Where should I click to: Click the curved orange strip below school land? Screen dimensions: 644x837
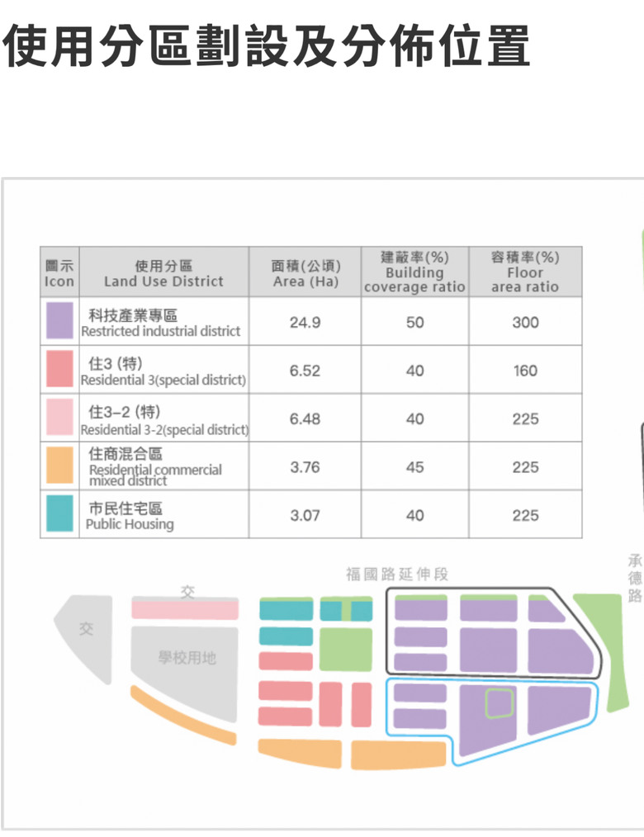coord(182,716)
